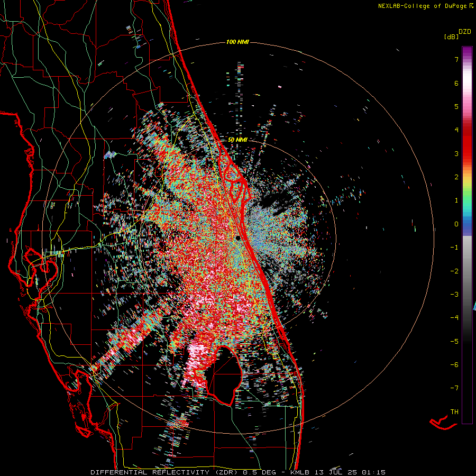
Task: Click the TH threshold label on the scale
Action: (x=454, y=412)
